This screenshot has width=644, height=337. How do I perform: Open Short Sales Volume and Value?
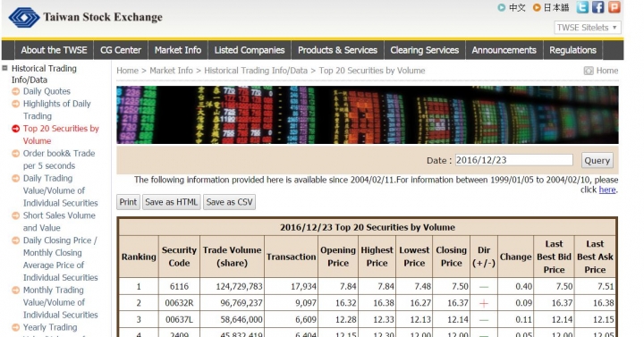point(59,222)
